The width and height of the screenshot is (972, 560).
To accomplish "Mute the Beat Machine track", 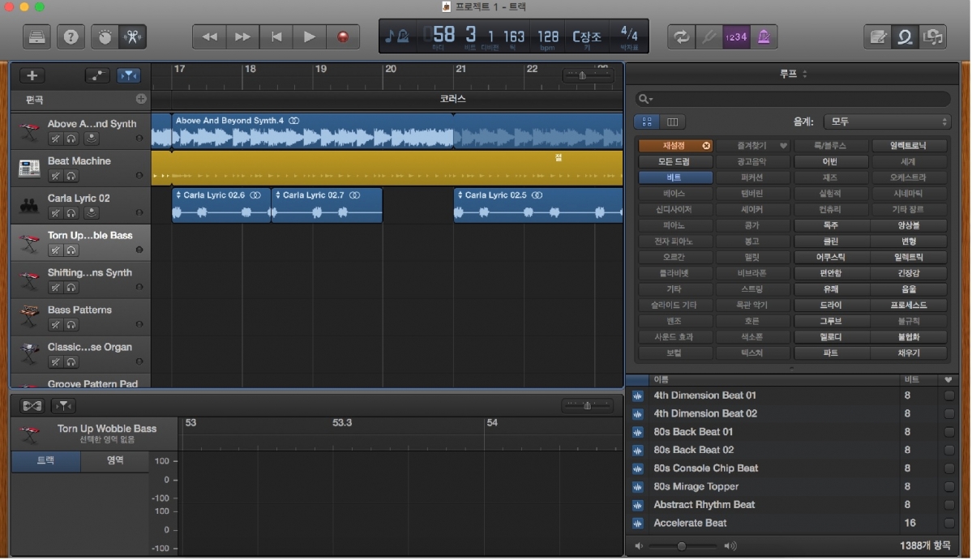I will pyautogui.click(x=55, y=176).
